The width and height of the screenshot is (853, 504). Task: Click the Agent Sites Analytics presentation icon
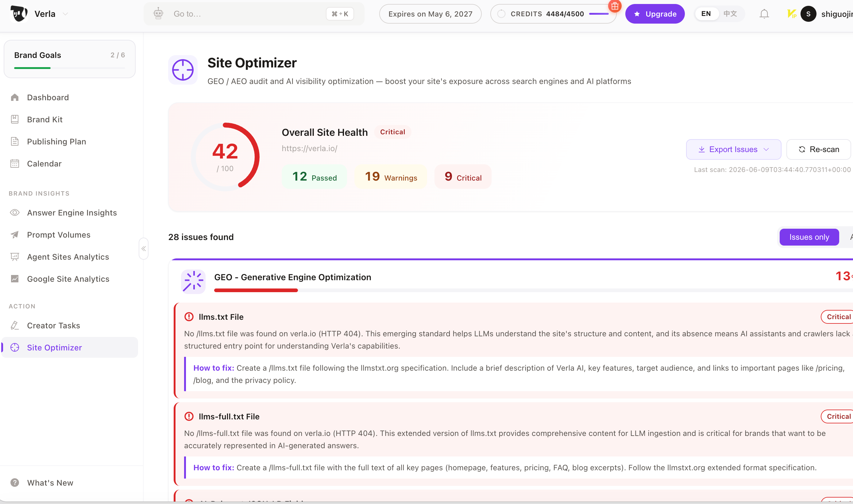click(x=15, y=257)
